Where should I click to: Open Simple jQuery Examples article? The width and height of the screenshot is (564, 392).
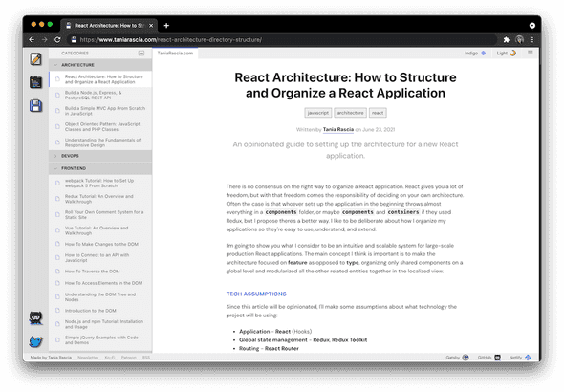coord(101,339)
